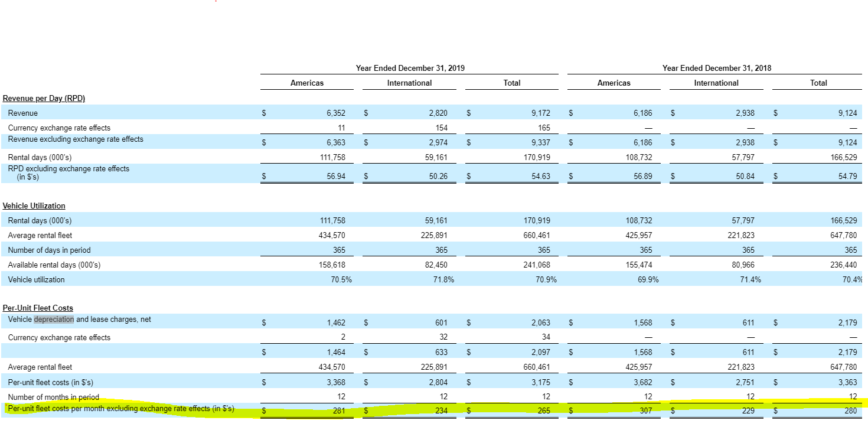868x430 pixels.
Task: Click depreciation value 2,063
Action: (x=540, y=322)
